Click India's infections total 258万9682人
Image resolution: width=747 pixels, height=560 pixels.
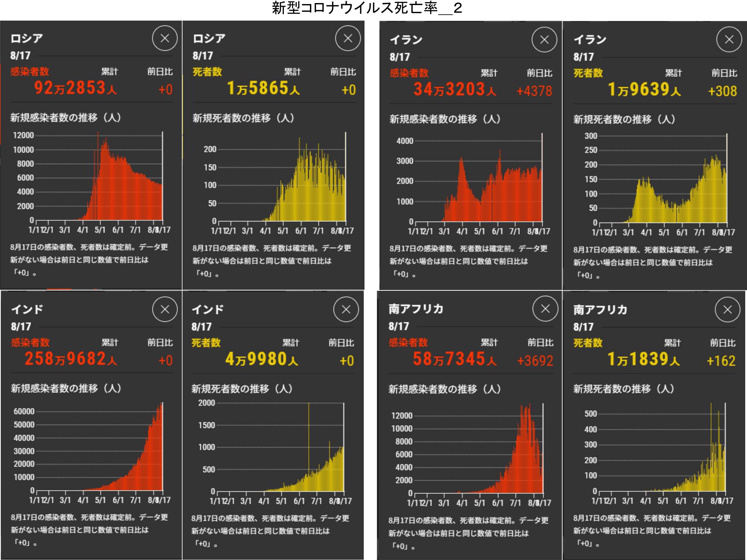coord(71,359)
